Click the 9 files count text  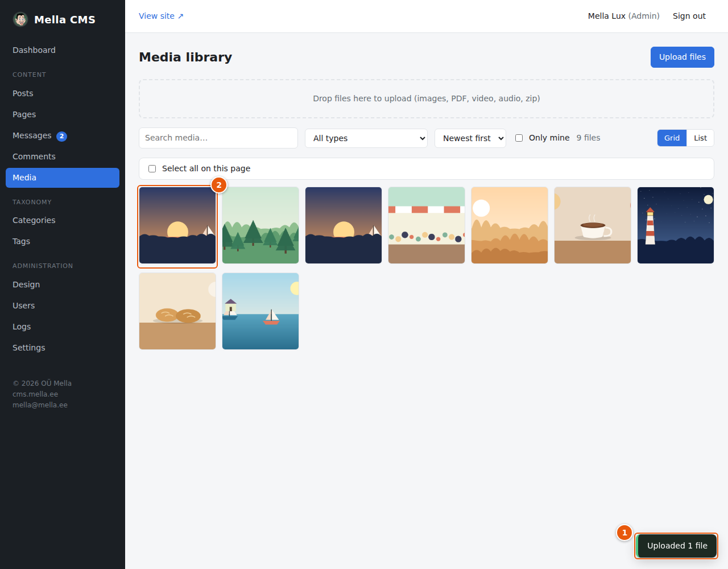(x=588, y=138)
